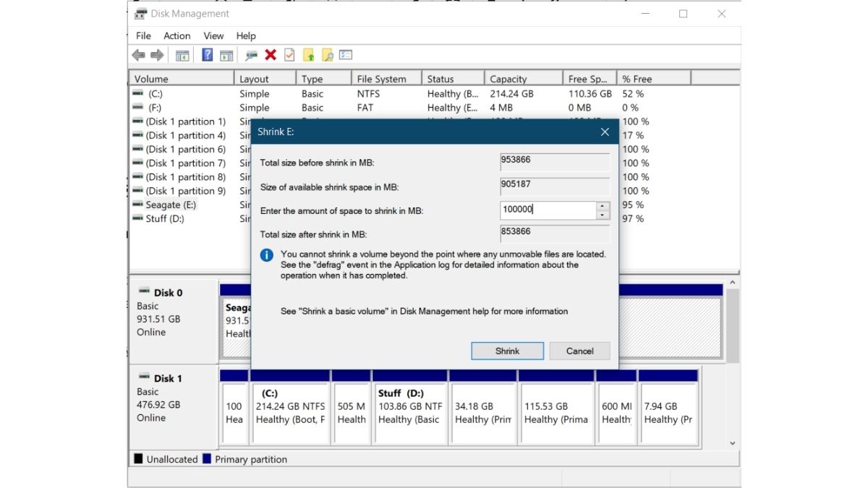Open the View menu

pyautogui.click(x=213, y=35)
